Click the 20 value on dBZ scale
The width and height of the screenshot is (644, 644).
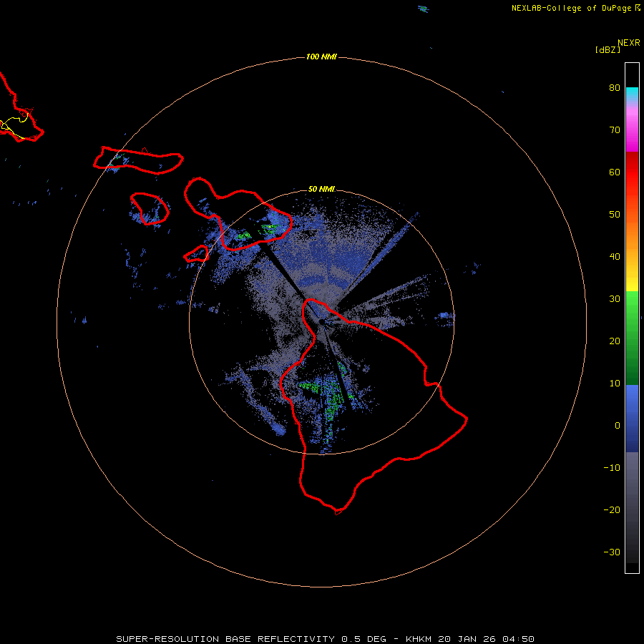point(615,341)
